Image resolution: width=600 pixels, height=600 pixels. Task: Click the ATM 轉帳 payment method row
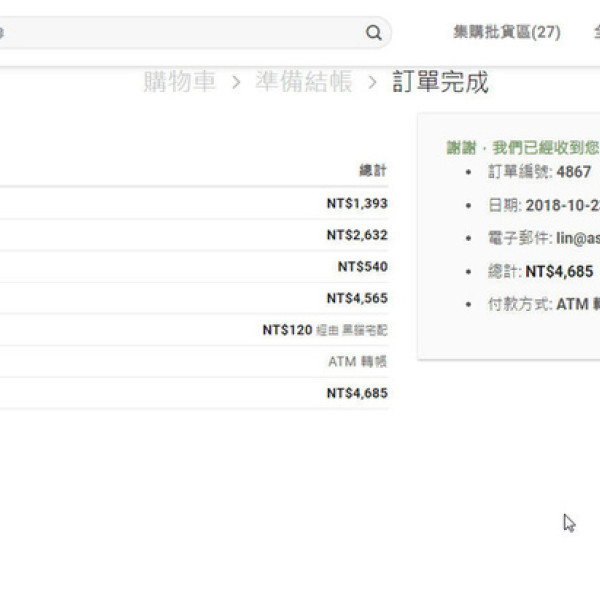point(357,362)
